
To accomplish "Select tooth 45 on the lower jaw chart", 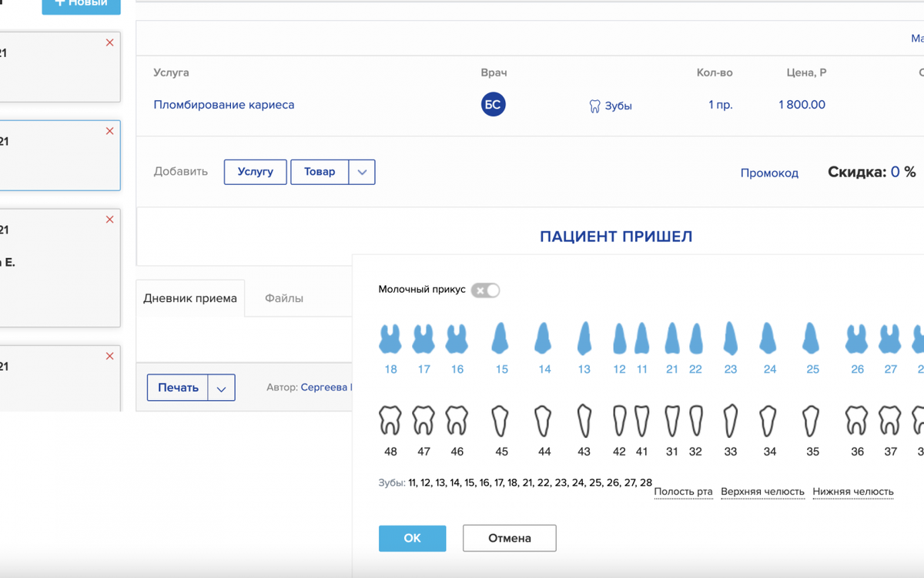I will (500, 420).
